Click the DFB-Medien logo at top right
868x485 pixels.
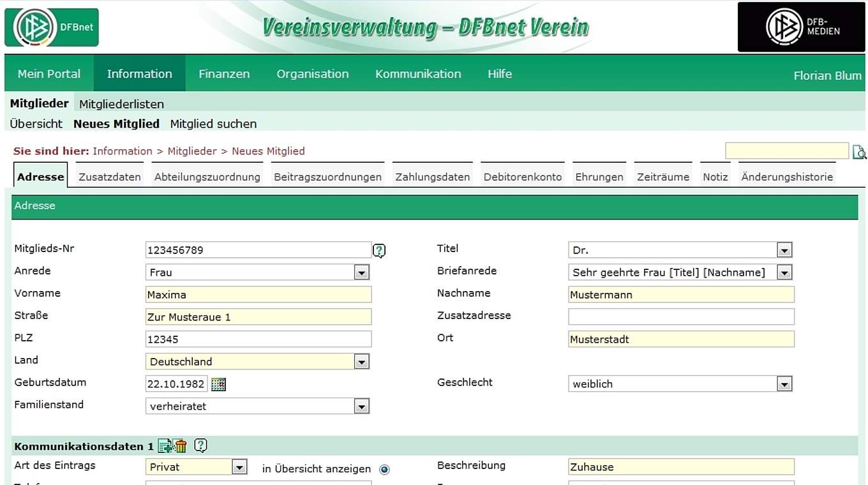[x=801, y=27]
